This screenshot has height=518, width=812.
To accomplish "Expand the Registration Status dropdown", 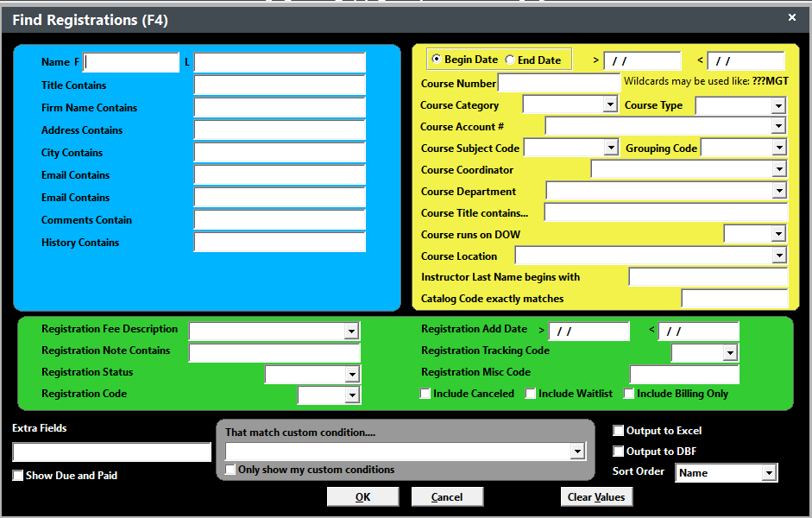I will click(351, 373).
